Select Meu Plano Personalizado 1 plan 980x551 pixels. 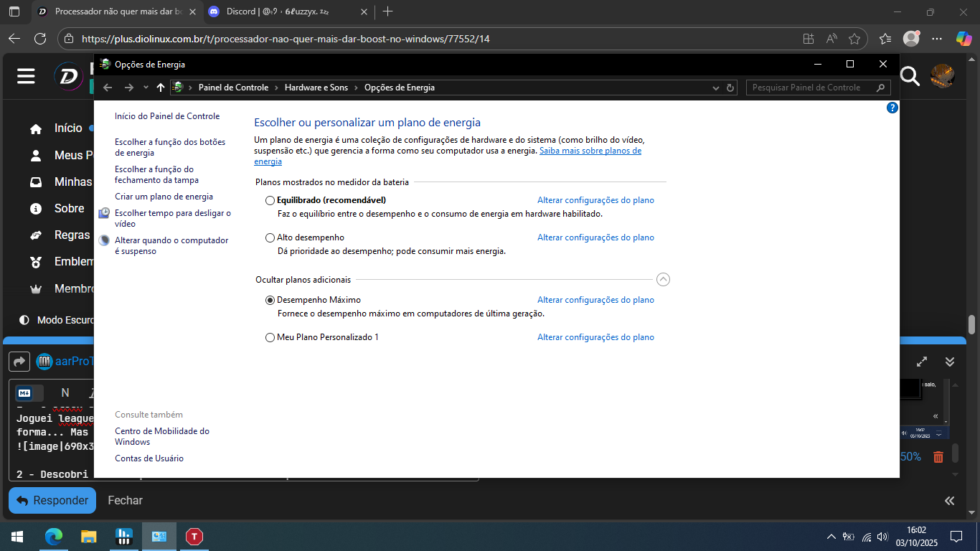click(x=270, y=337)
